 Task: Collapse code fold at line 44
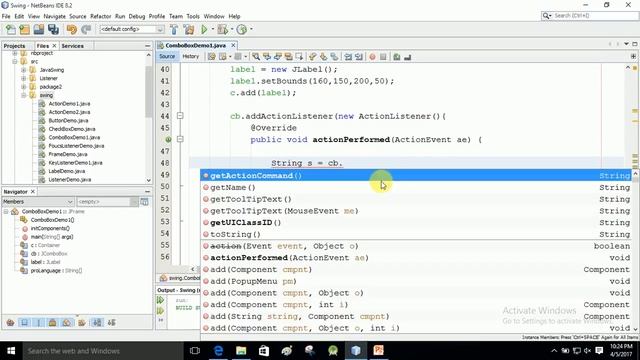tap(180, 116)
